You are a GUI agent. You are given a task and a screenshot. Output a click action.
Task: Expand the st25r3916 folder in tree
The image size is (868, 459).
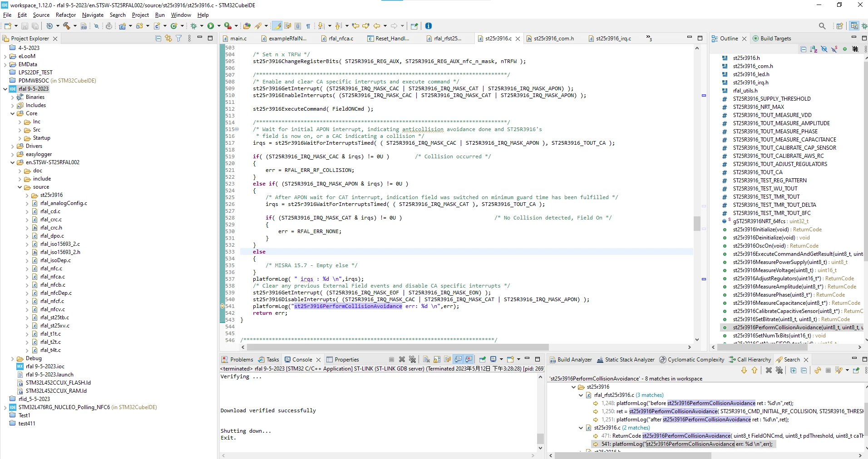tap(27, 195)
